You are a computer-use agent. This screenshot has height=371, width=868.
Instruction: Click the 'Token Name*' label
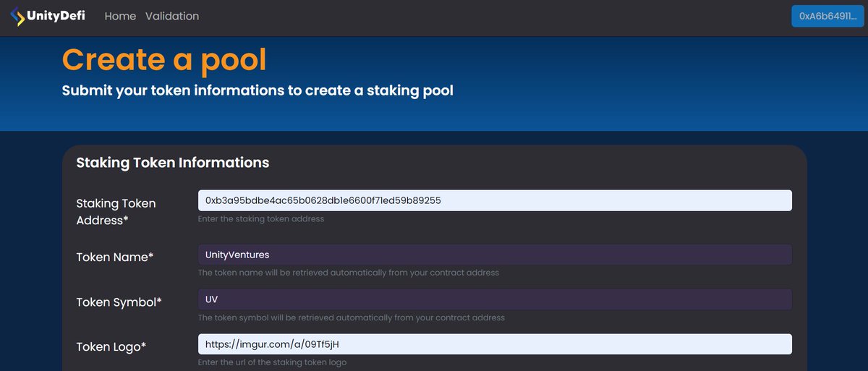pos(115,257)
